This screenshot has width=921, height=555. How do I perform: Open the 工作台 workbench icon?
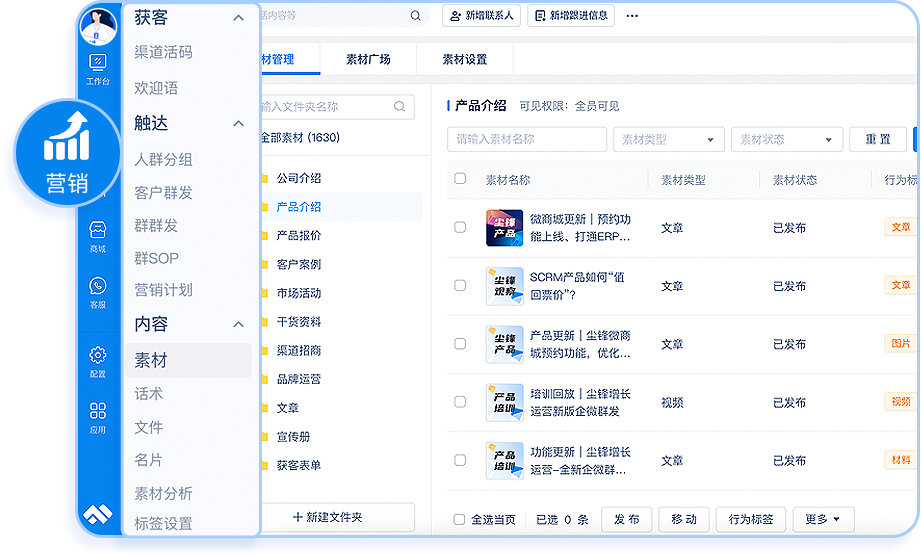[x=98, y=69]
